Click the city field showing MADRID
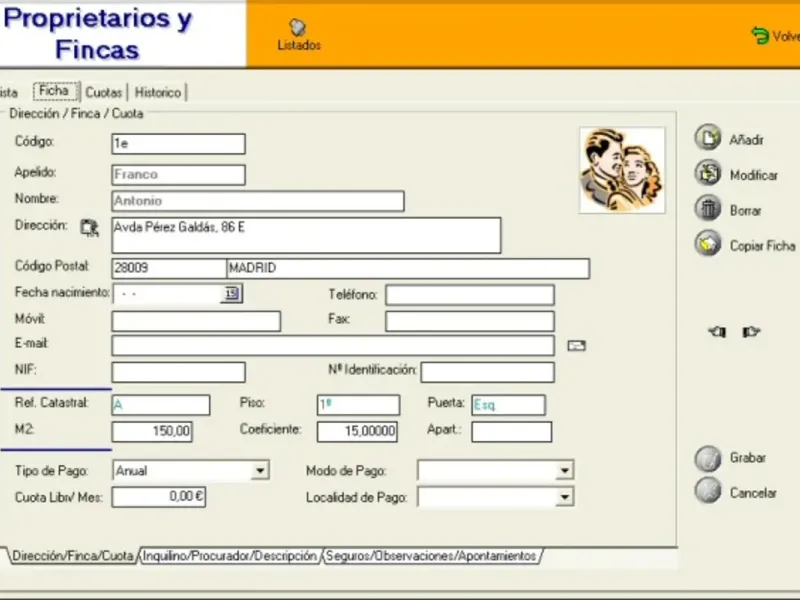Viewport: 800px width, 600px height. [x=408, y=268]
